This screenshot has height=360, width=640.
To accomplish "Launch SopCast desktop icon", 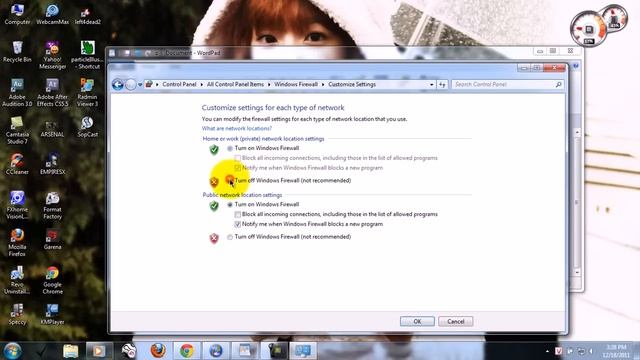I will [87, 127].
